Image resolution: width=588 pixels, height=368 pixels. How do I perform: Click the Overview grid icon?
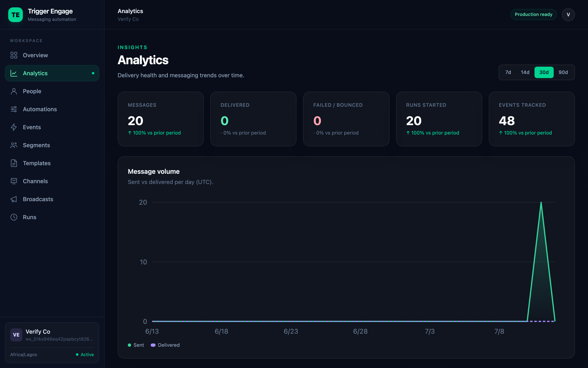click(x=14, y=55)
